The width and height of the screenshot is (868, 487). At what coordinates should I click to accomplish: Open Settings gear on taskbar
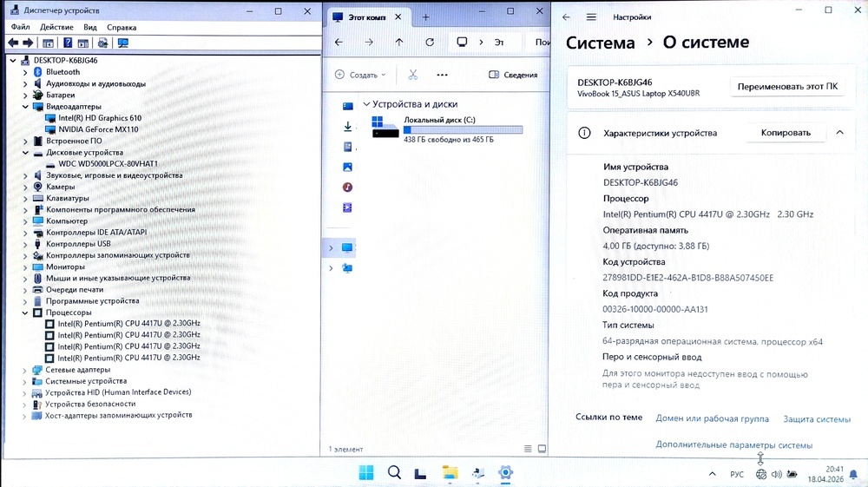click(505, 472)
